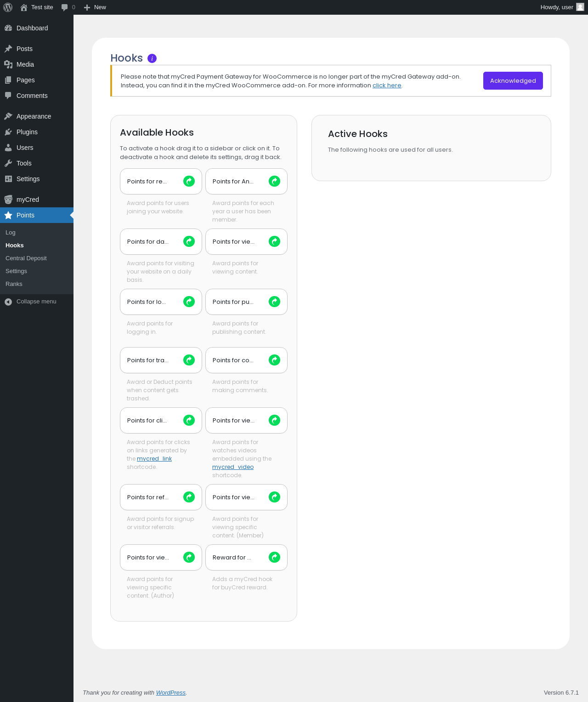Open Central Deposit submenu item

click(x=37, y=258)
